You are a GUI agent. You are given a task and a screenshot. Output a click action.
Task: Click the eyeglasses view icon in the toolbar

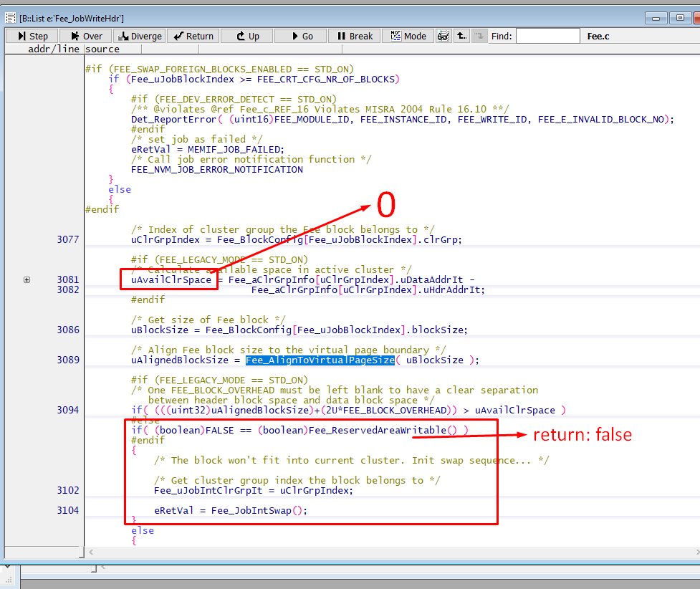point(444,36)
